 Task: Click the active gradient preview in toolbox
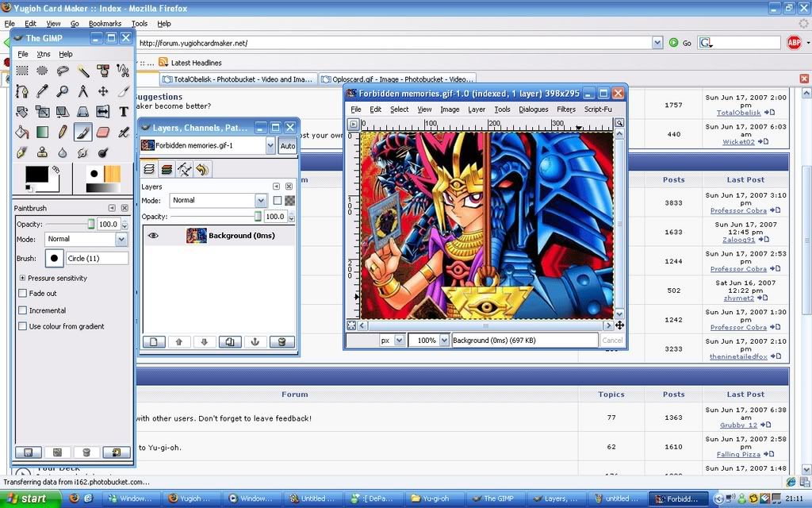tap(103, 188)
